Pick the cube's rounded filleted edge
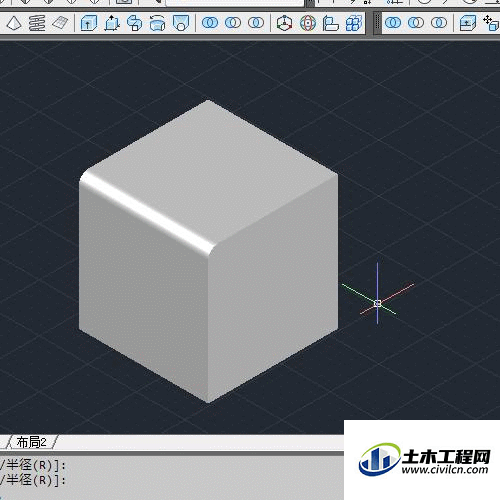Image resolution: width=500 pixels, height=500 pixels. pos(148,213)
